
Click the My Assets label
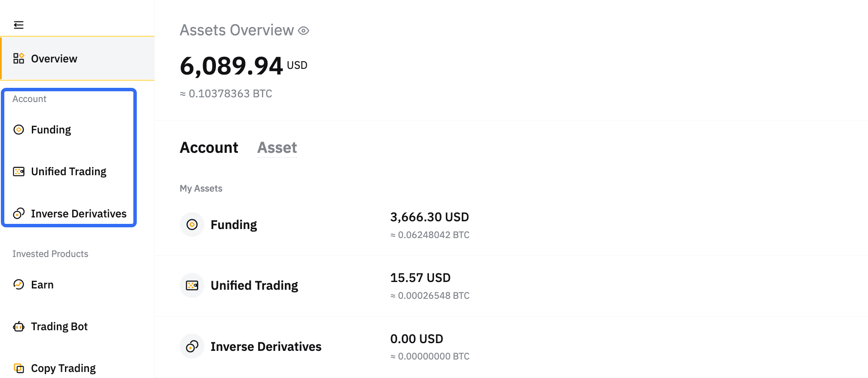pyautogui.click(x=201, y=188)
